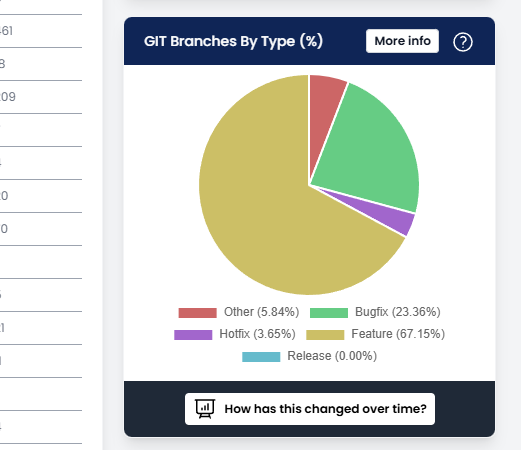This screenshot has height=450, width=521.
Task: Open the help question mark icon
Action: [463, 42]
